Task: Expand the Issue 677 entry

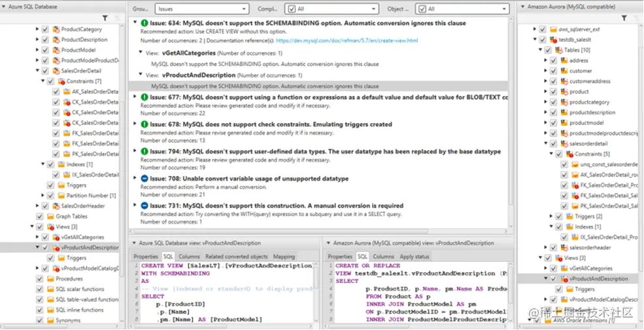Action: [x=135, y=96]
